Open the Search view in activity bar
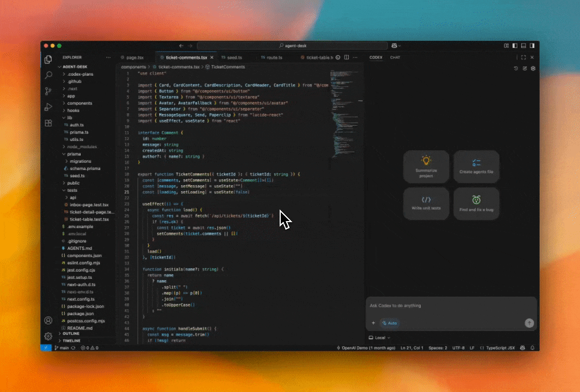The width and height of the screenshot is (580, 392). tap(49, 75)
